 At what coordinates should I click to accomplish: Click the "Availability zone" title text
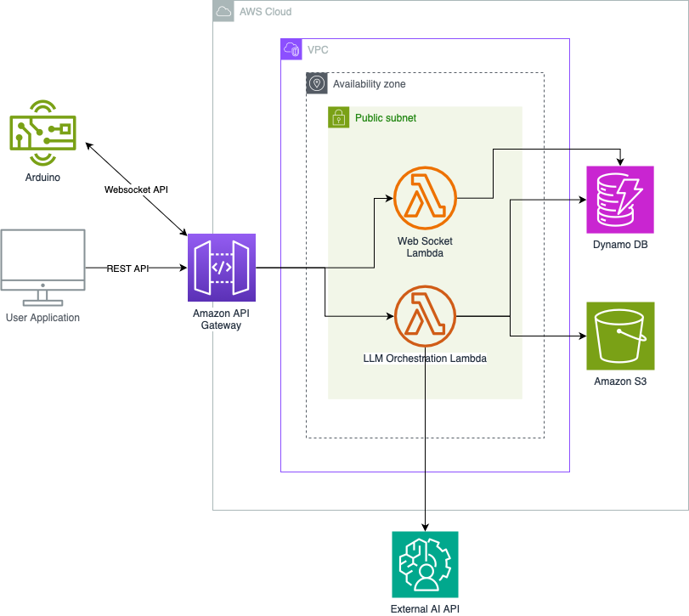369,84
